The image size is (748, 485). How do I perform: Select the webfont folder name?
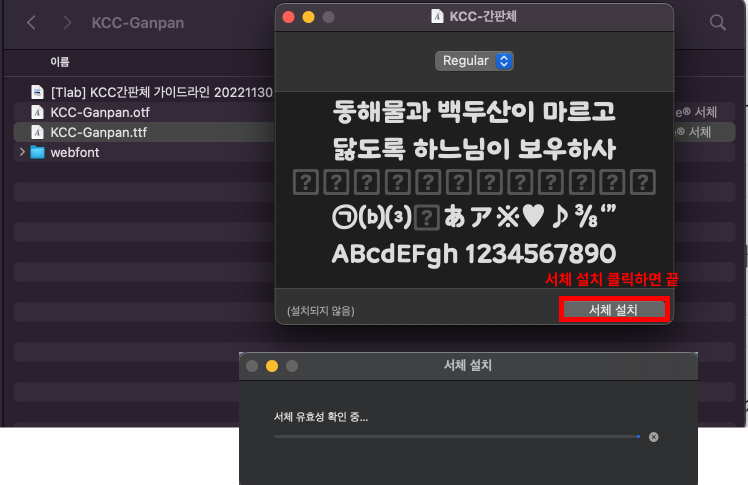[75, 152]
